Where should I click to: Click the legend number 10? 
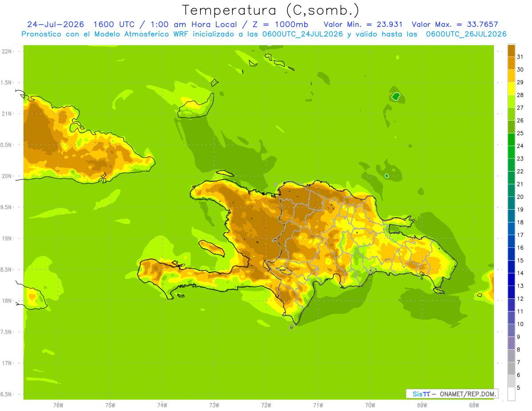(520, 324)
